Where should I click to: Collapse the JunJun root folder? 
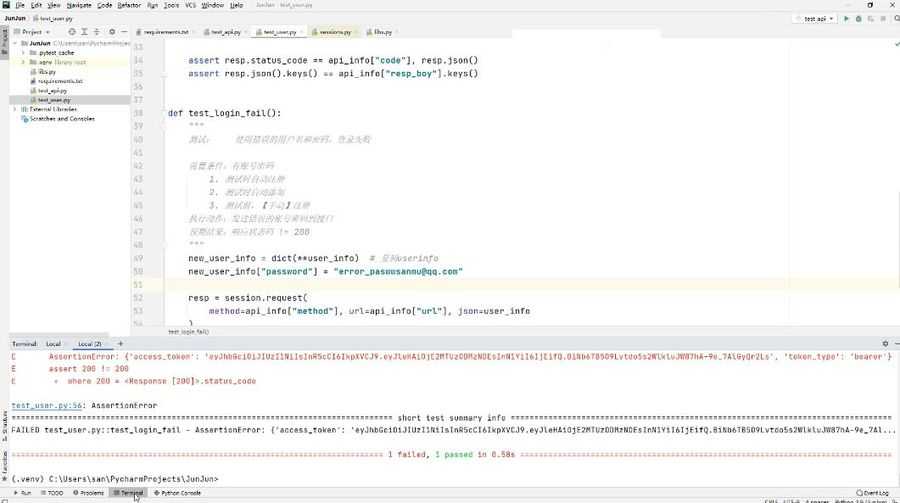click(16, 43)
